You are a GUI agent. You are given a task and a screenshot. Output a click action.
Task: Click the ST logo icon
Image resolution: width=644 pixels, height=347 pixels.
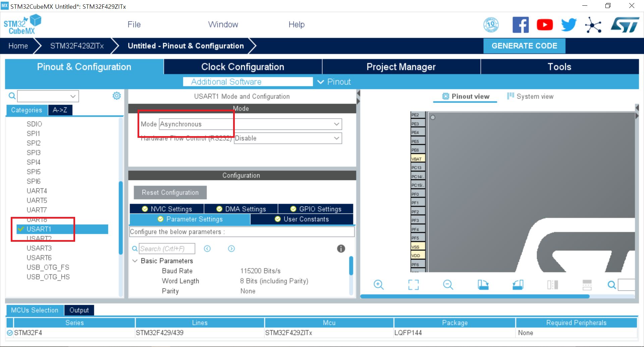click(x=625, y=25)
